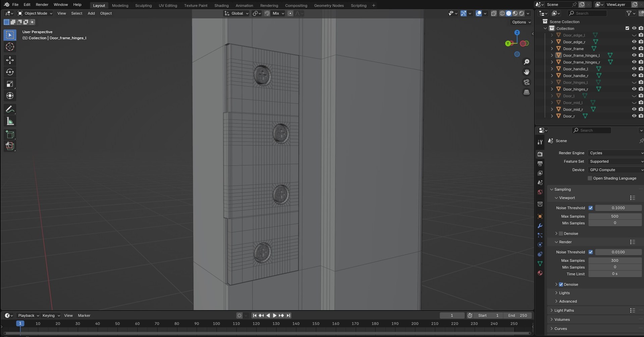Select the Cursor tool in the toolbar
This screenshot has height=337, width=644.
10,47
